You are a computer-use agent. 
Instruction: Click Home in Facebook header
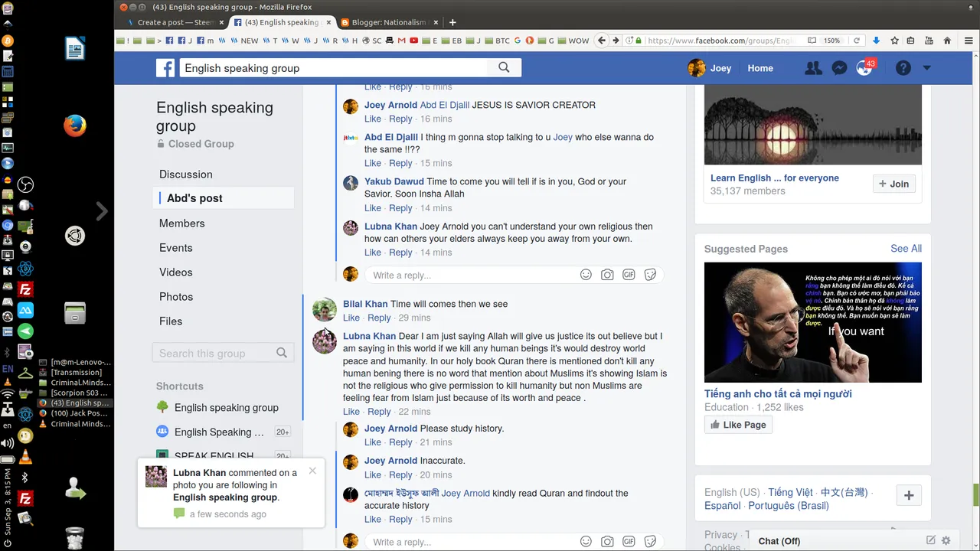(x=760, y=68)
